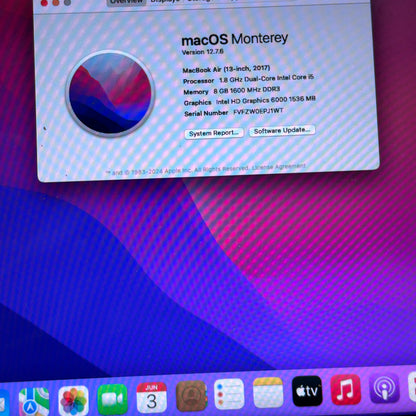Open the Mail icon at dock edge
This screenshot has height=416, width=416.
[4, 403]
